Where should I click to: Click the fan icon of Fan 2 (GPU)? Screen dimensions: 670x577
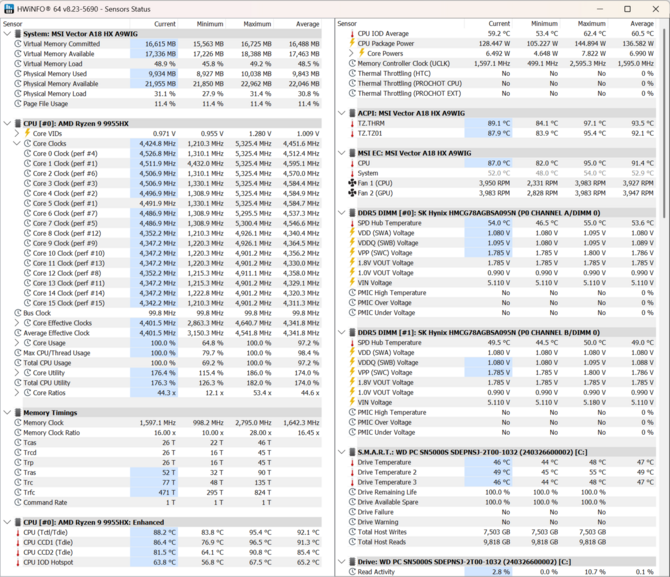tap(352, 193)
